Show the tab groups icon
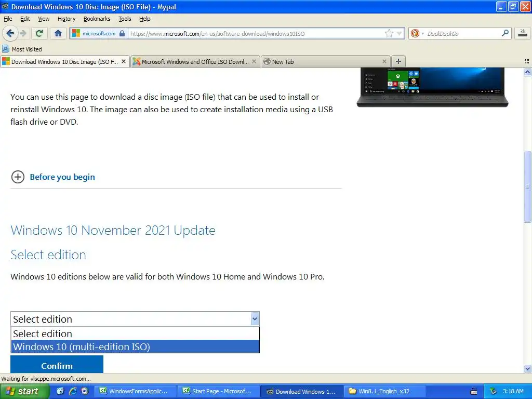The image size is (532, 399). [527, 61]
